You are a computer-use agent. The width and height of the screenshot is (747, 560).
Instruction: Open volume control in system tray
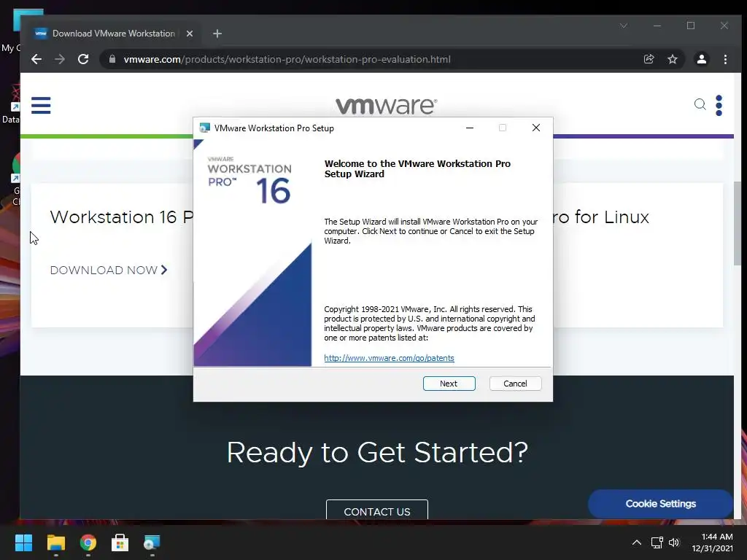pos(674,542)
